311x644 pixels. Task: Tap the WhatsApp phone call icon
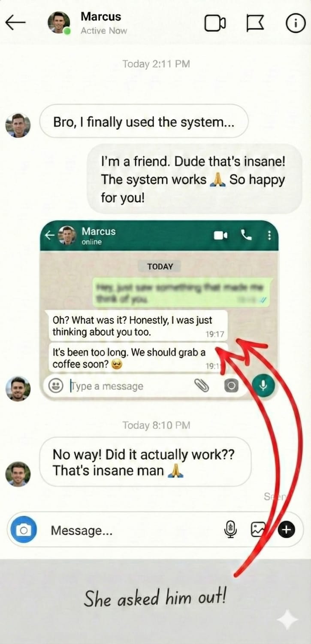pyautogui.click(x=246, y=235)
